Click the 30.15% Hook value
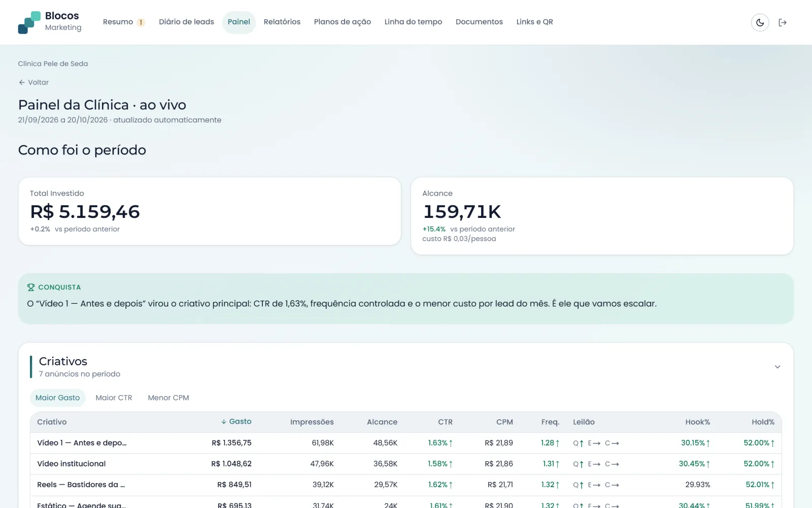 click(x=695, y=443)
